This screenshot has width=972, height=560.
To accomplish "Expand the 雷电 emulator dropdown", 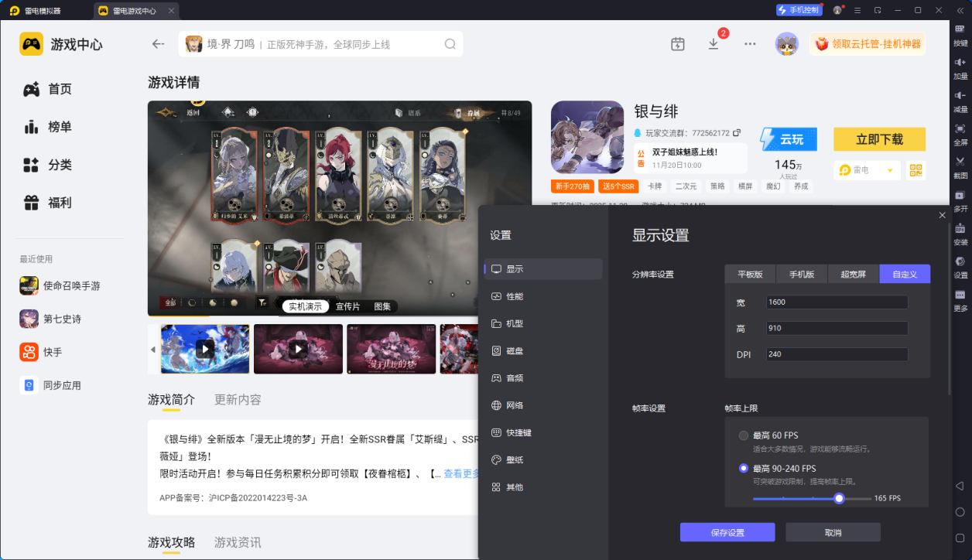I will pyautogui.click(x=867, y=170).
